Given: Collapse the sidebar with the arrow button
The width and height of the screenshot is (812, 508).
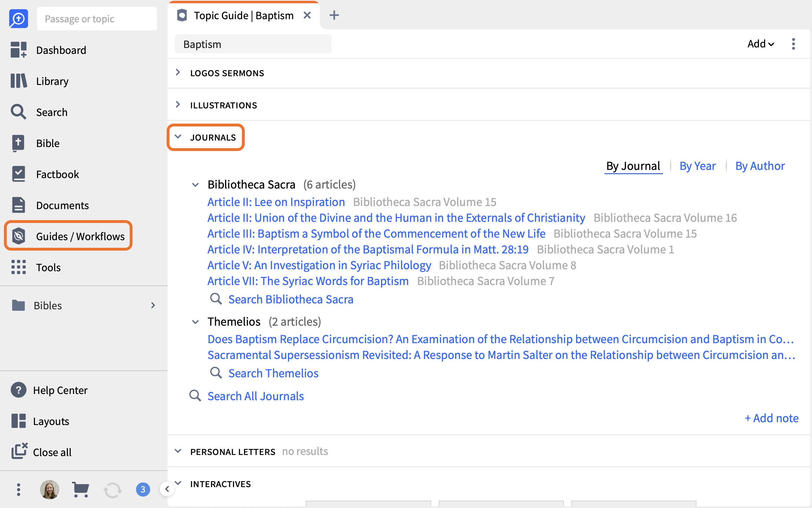Looking at the screenshot, I should (x=167, y=489).
